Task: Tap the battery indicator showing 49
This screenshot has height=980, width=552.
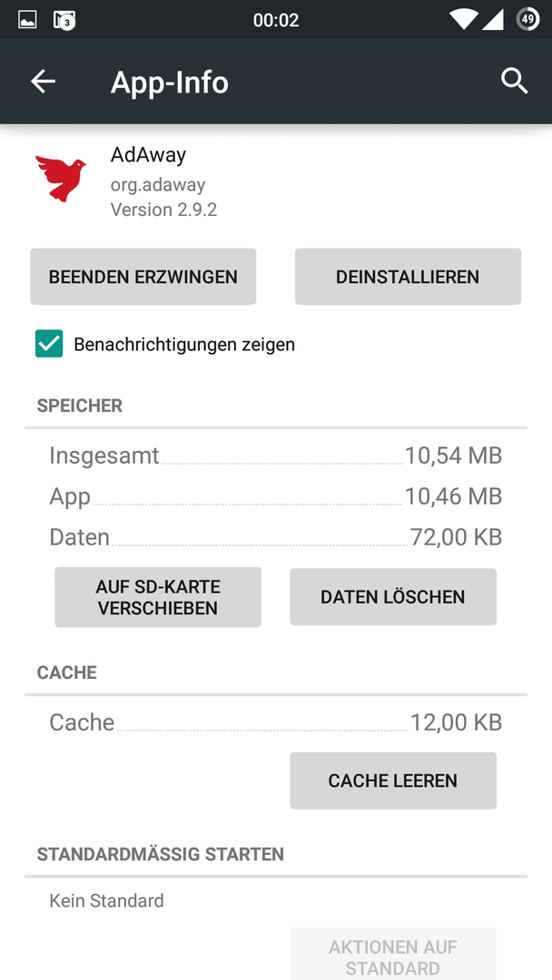Action: pyautogui.click(x=527, y=19)
